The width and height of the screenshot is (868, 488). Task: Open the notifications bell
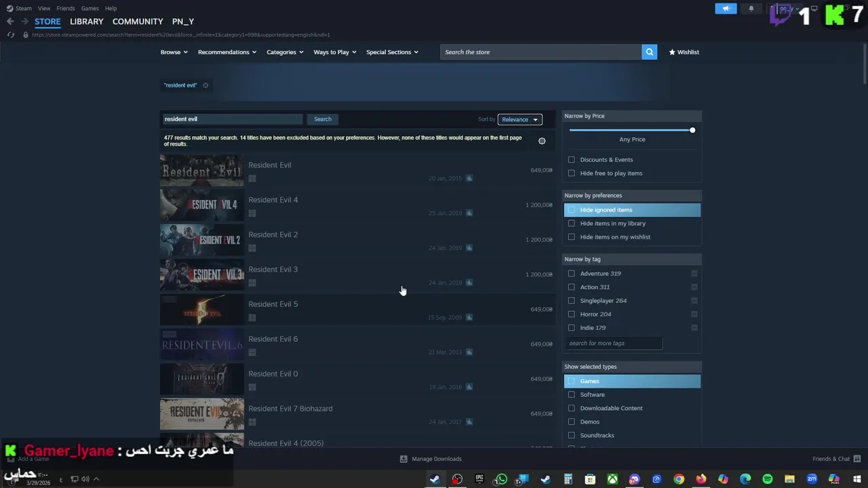point(751,9)
